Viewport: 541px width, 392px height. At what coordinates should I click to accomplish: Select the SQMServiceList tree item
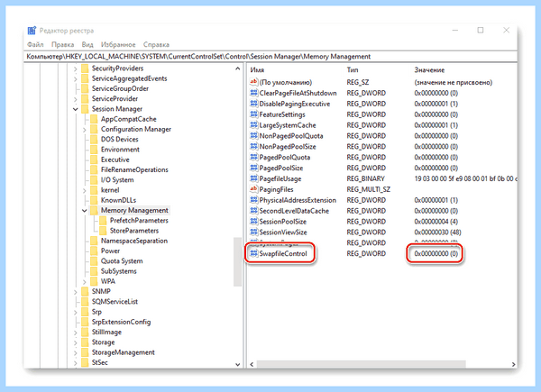tap(115, 302)
